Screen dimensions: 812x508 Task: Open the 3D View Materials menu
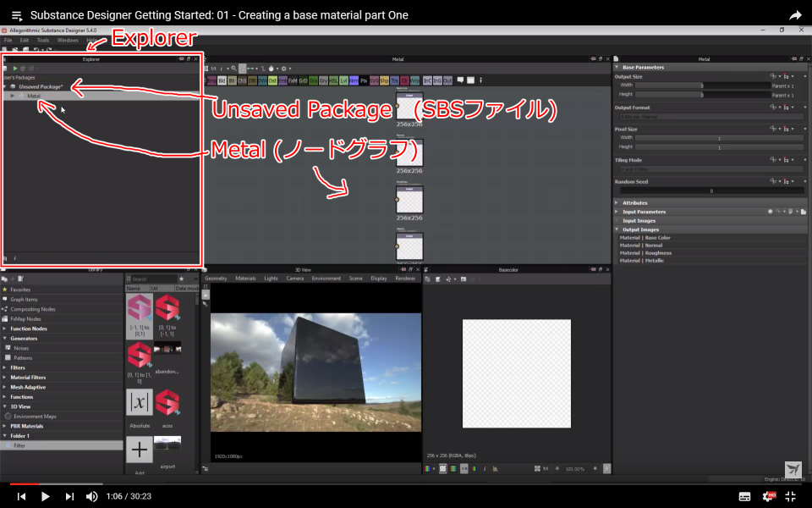pyautogui.click(x=245, y=279)
